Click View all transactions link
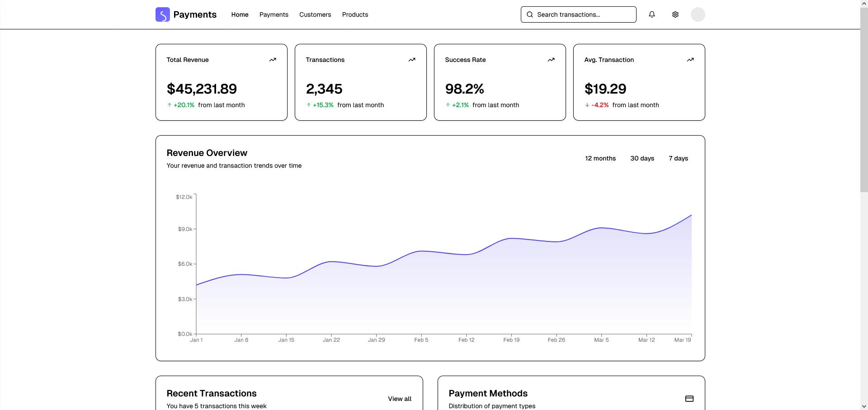The height and width of the screenshot is (410, 868). coord(399,399)
